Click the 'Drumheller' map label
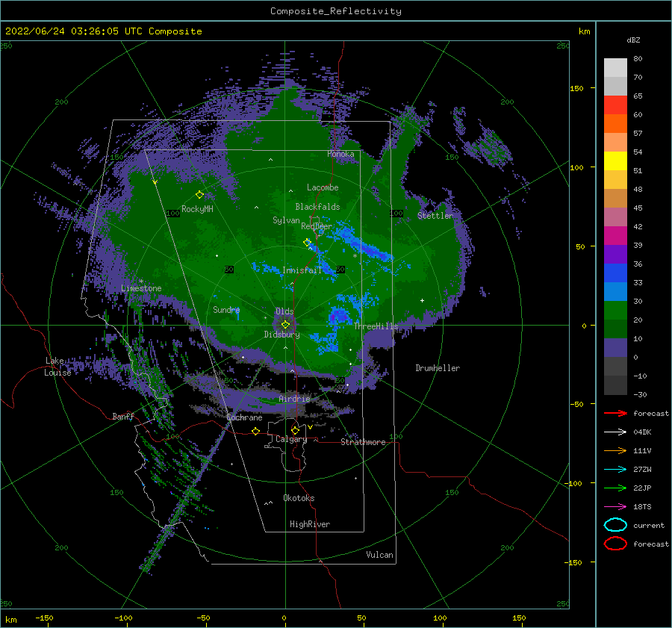This screenshot has width=672, height=628. pos(438,368)
